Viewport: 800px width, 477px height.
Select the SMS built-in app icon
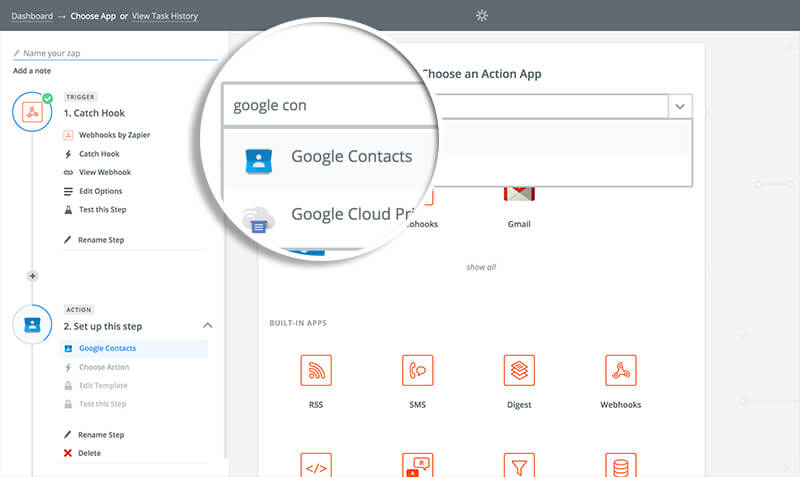tap(417, 370)
